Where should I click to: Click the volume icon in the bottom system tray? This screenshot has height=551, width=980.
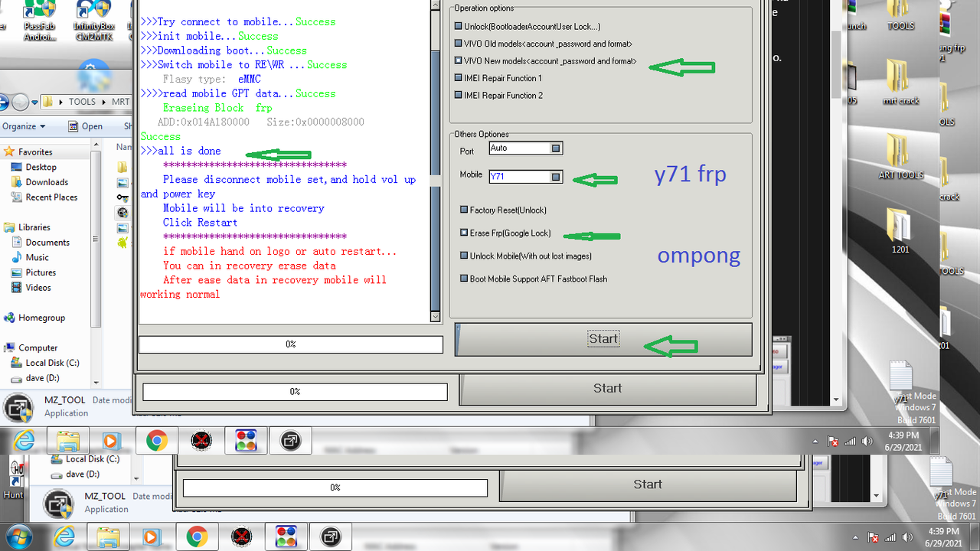point(907,537)
